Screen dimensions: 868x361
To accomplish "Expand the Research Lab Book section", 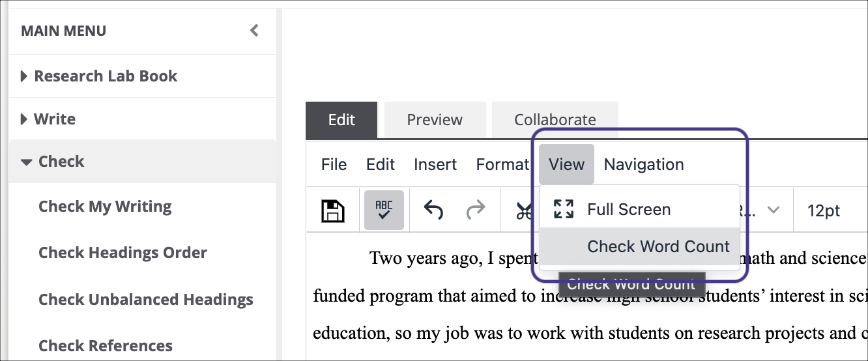I will coord(24,76).
